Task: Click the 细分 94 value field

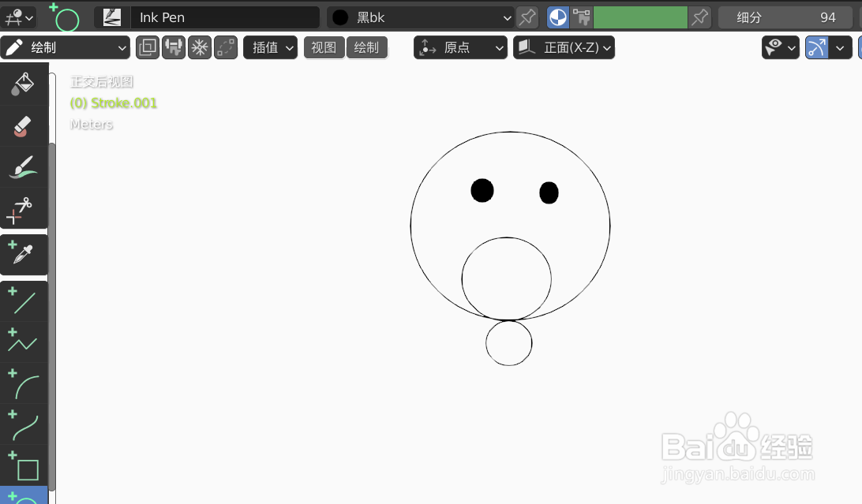Action: pos(786,17)
